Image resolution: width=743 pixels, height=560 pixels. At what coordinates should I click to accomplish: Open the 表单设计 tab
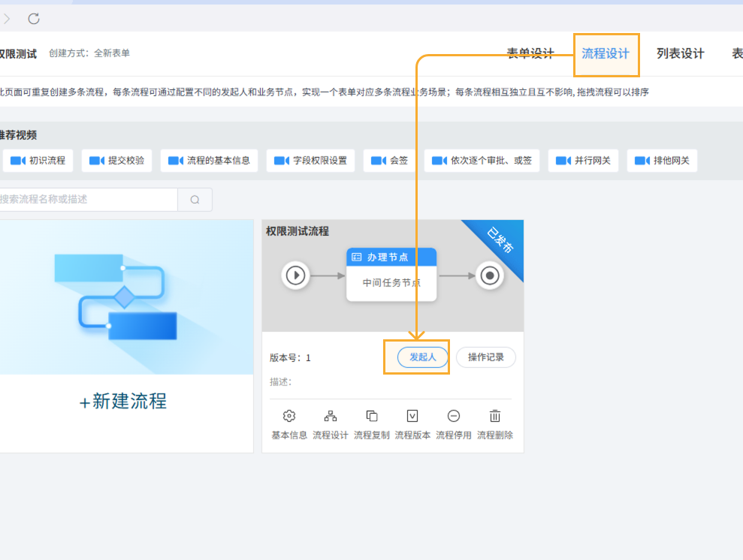click(x=530, y=53)
